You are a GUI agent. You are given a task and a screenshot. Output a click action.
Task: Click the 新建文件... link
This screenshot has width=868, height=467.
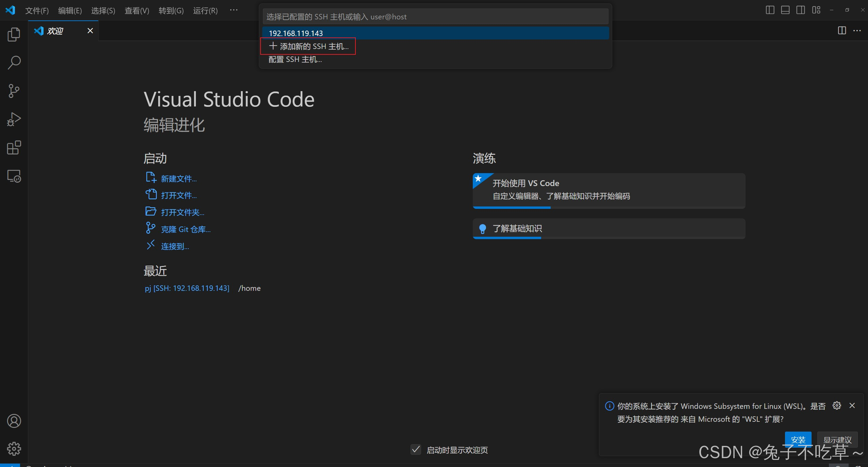coord(179,179)
